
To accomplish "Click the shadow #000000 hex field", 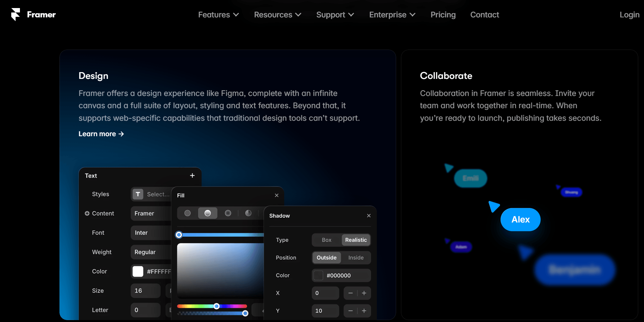I will click(x=341, y=275).
